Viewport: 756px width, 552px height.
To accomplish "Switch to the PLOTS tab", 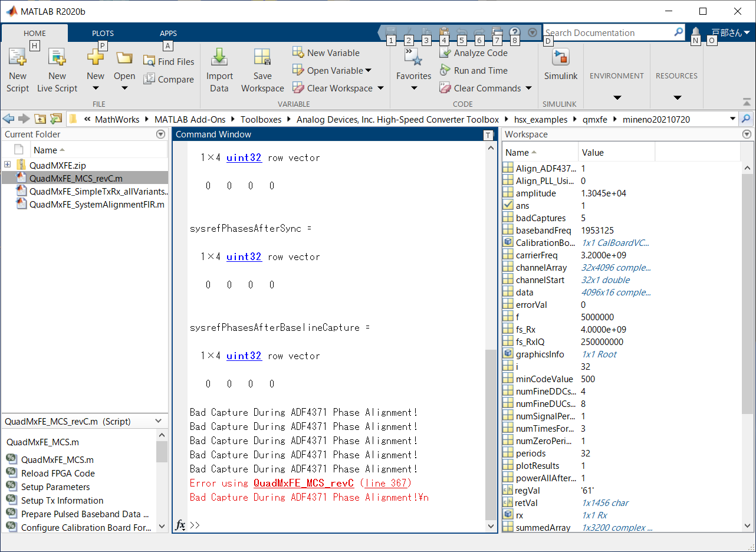I will click(x=103, y=33).
